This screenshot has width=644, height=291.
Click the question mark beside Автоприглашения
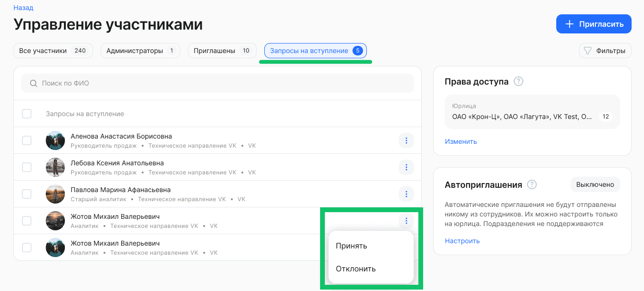tap(531, 184)
